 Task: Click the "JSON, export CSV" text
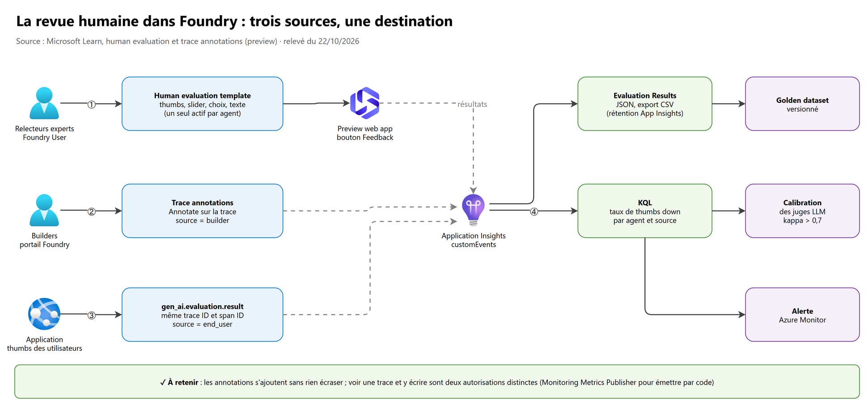pos(645,105)
